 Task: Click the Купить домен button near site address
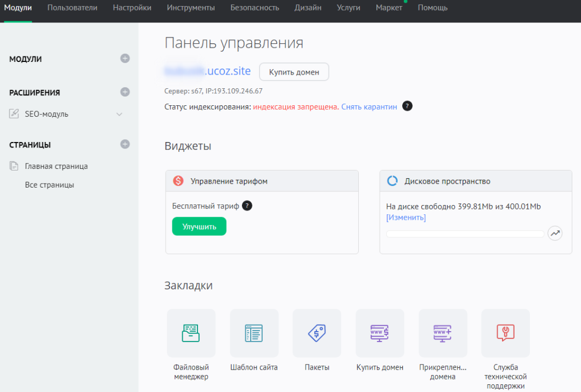294,72
